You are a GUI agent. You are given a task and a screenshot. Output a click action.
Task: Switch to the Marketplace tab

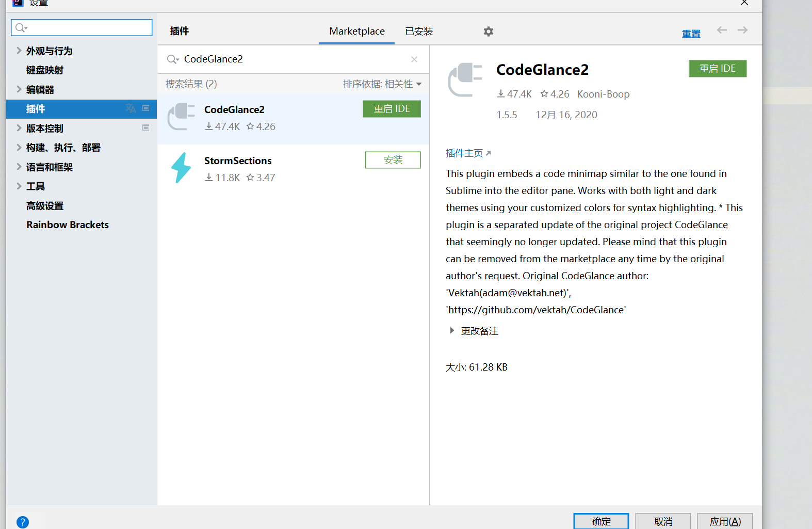tap(357, 31)
